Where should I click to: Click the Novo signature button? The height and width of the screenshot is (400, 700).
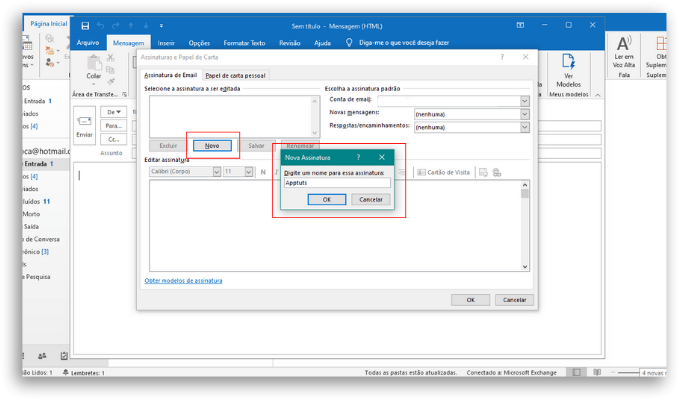click(x=212, y=146)
